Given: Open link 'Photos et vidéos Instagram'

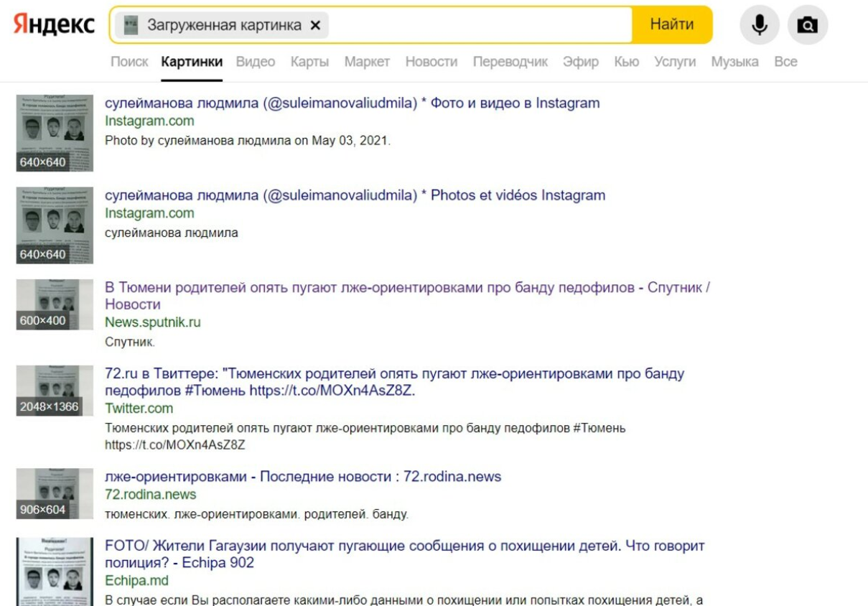Looking at the screenshot, I should click(x=355, y=195).
